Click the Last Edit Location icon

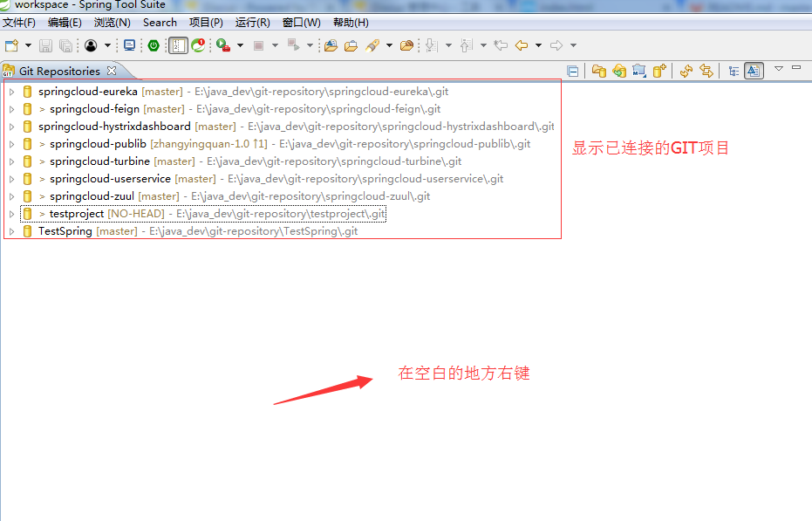pos(501,45)
